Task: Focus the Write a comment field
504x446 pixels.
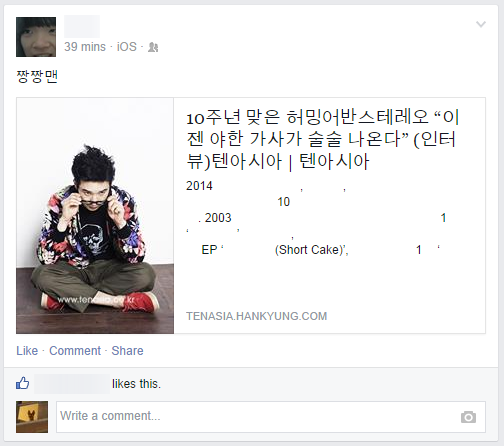Action: [271, 417]
